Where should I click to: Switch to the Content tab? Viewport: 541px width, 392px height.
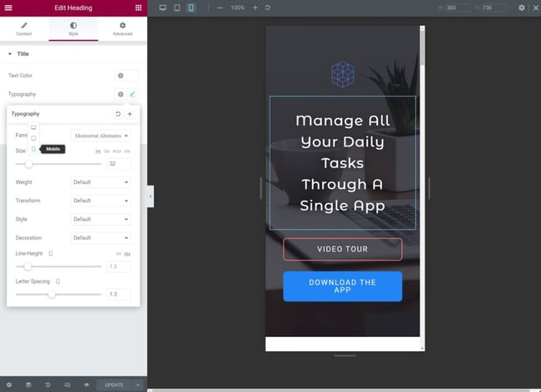(x=24, y=29)
